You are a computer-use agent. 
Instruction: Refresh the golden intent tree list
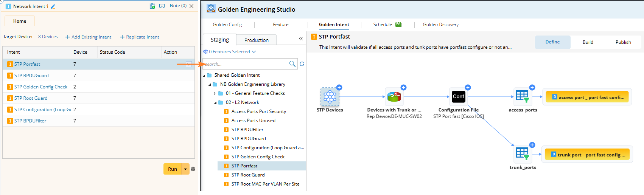[x=302, y=64]
